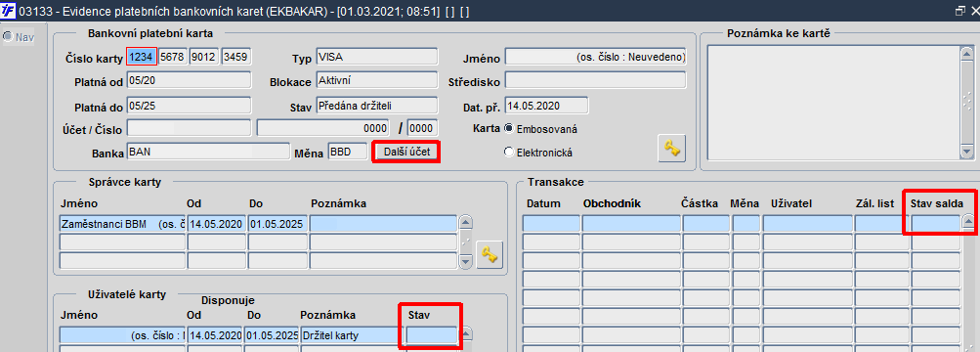Click first Obchodník cell in Transakce
The image size is (980, 352).
631,224
